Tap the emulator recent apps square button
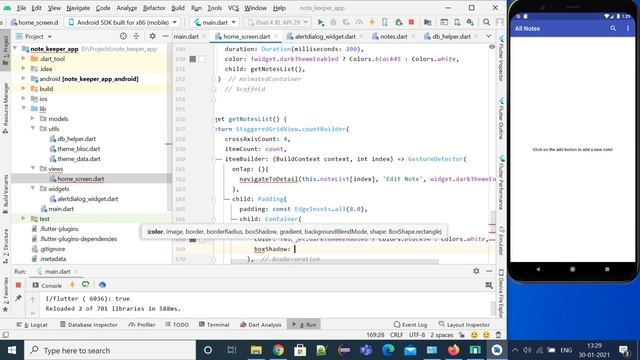The width and height of the screenshot is (640, 360). 607,269
